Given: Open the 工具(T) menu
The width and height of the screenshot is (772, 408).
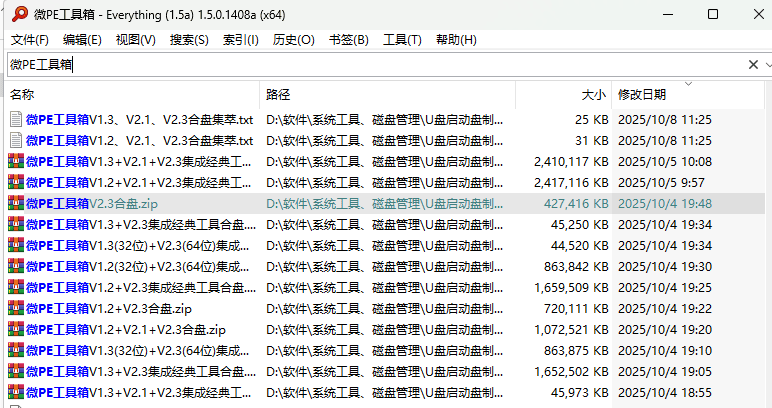Looking at the screenshot, I should point(402,40).
